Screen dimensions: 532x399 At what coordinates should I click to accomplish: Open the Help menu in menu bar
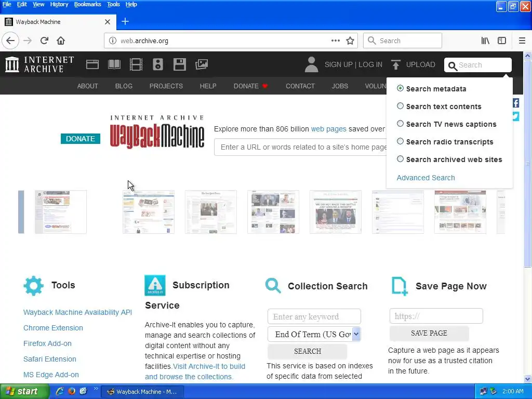tap(131, 4)
